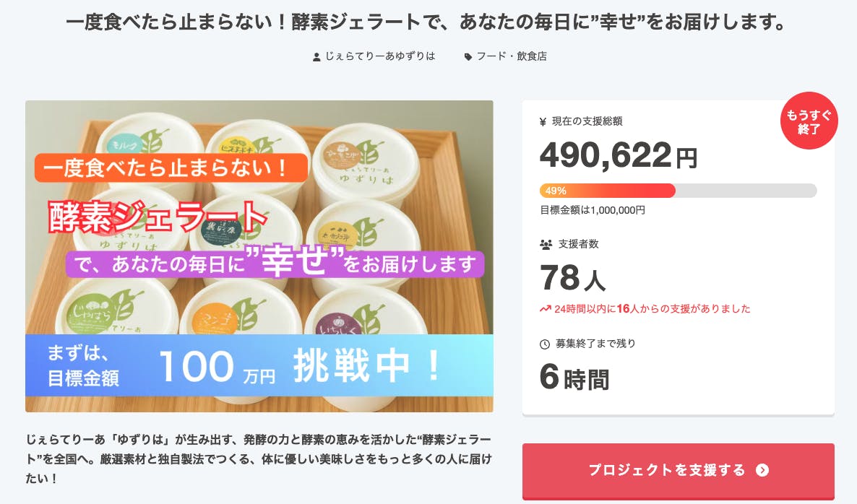Screen dimensions: 857x504
Task: Click the 49% funding progress bar
Action: coord(678,191)
